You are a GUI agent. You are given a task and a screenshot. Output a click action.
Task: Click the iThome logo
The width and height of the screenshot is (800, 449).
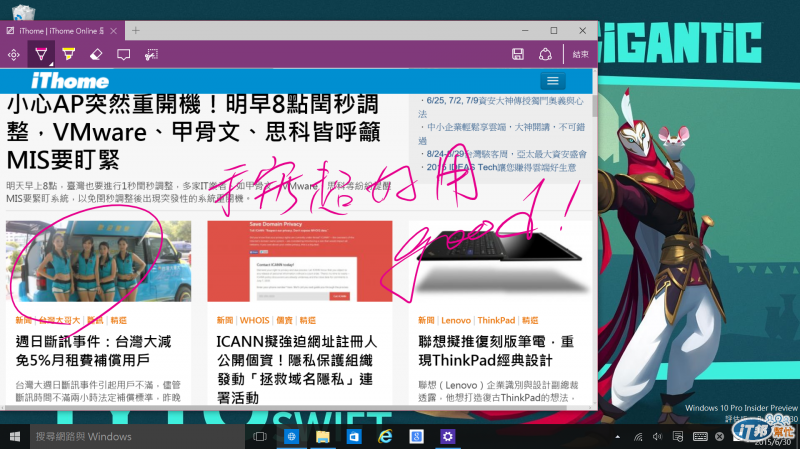70,81
